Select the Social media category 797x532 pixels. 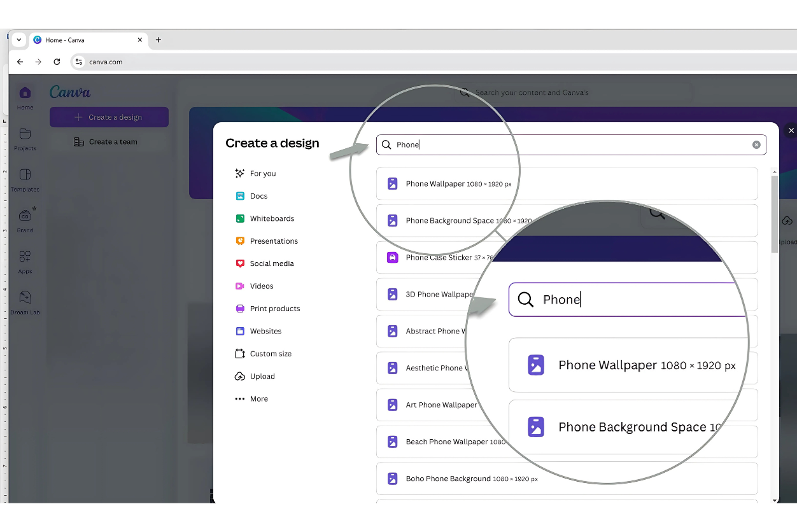[x=264, y=263]
